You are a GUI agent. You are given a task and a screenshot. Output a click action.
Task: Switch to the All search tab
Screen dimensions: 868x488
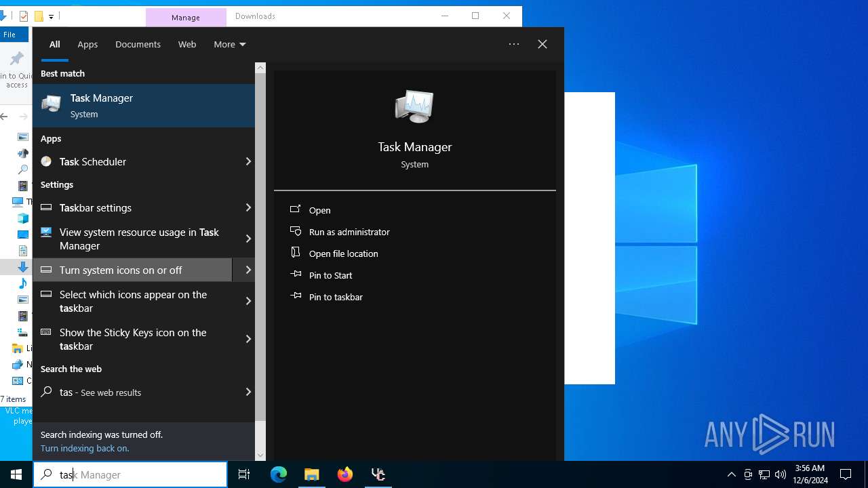[55, 44]
